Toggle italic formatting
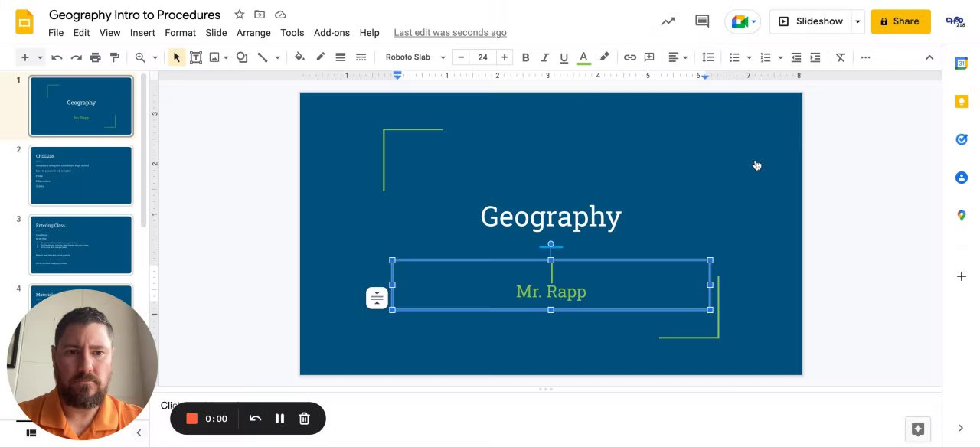This screenshot has width=980, height=447. pyautogui.click(x=544, y=57)
